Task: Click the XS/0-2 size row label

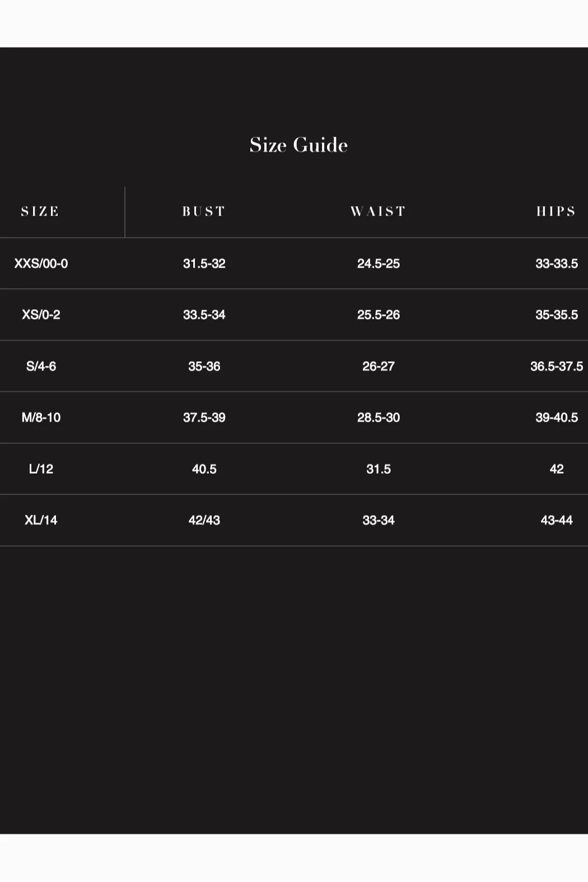Action: coord(41,315)
